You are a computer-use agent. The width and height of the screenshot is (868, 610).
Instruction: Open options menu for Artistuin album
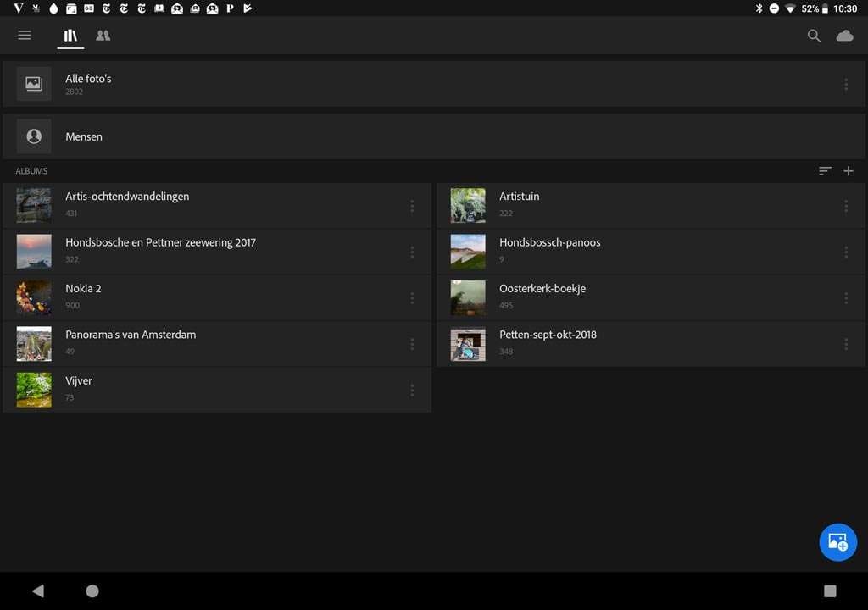[845, 206]
